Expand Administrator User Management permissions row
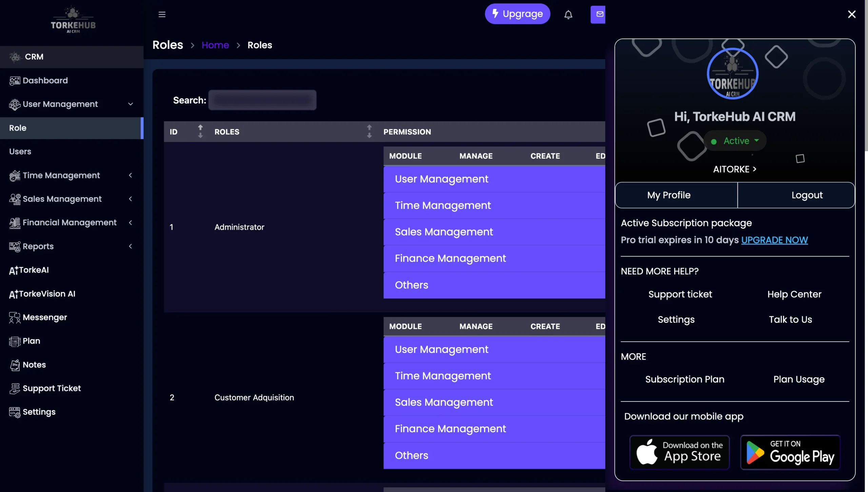 point(494,179)
